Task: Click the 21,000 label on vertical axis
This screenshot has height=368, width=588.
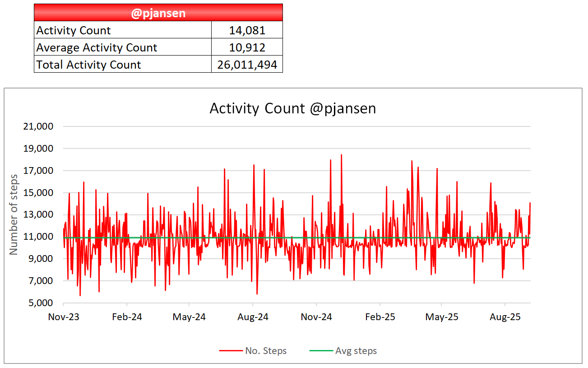Action: 38,126
